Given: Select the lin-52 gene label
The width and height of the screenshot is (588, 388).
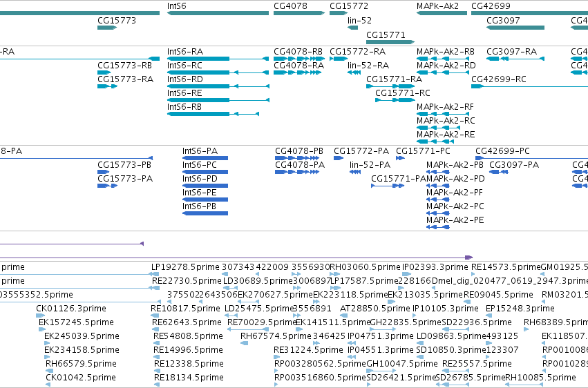Looking at the screenshot, I should [359, 21].
